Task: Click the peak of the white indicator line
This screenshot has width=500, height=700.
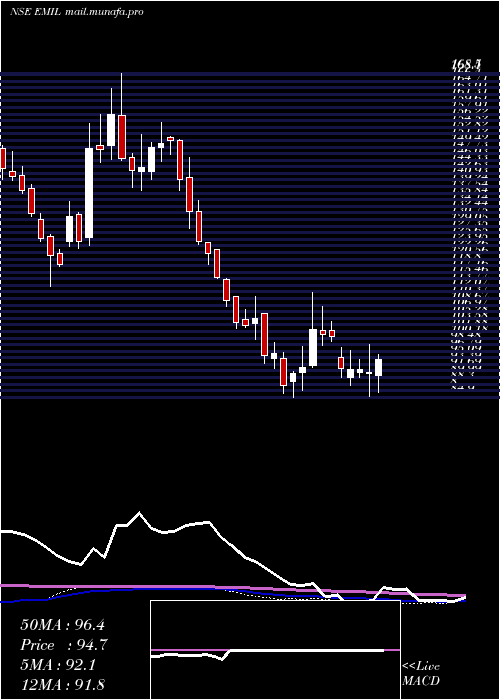Action: 139,512
